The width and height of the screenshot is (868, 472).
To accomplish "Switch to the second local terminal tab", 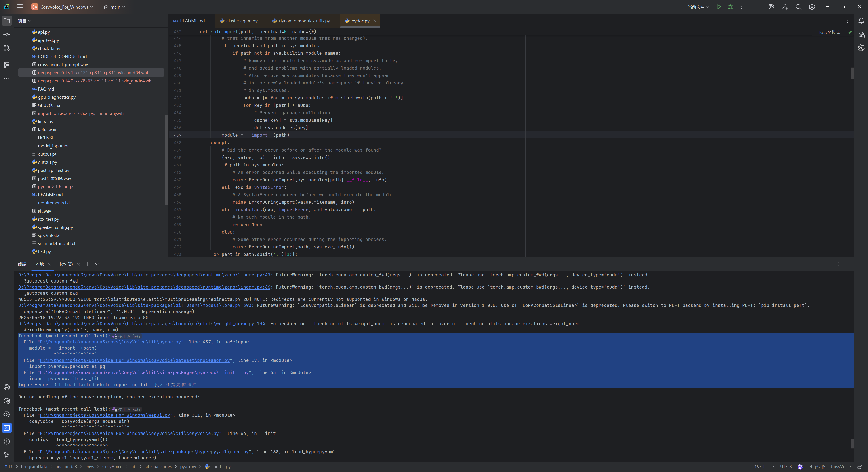I will [x=65, y=264].
